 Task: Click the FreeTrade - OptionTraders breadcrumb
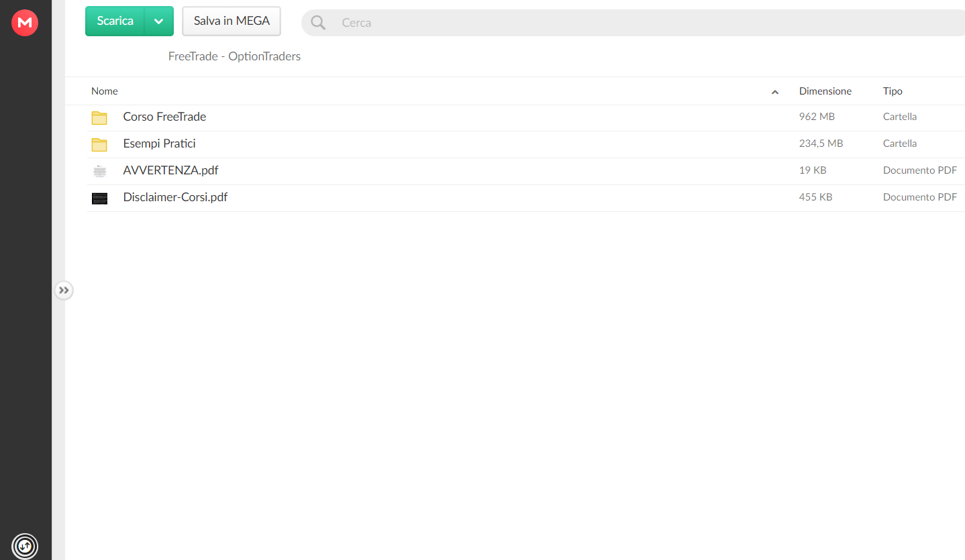[x=234, y=56]
